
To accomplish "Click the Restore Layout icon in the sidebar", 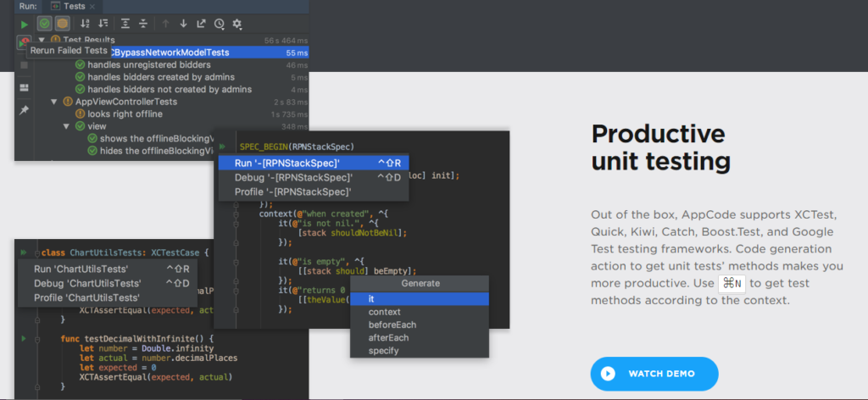I will (x=24, y=87).
